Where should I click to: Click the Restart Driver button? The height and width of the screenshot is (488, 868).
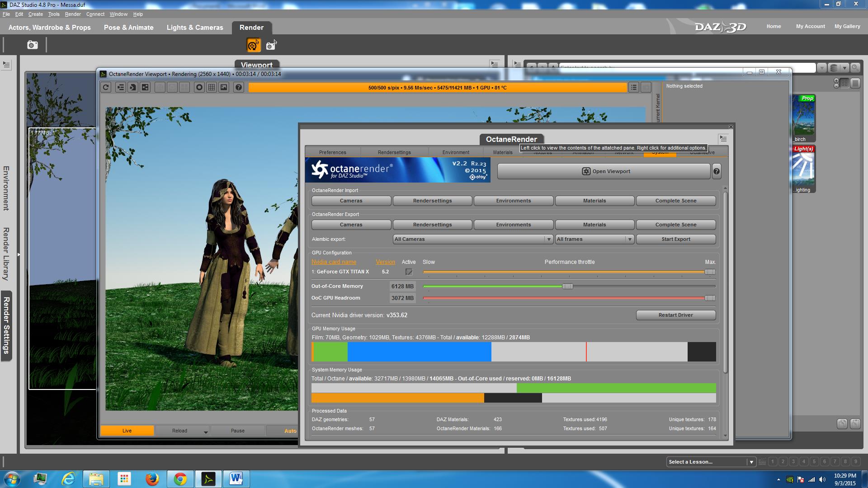pos(675,315)
